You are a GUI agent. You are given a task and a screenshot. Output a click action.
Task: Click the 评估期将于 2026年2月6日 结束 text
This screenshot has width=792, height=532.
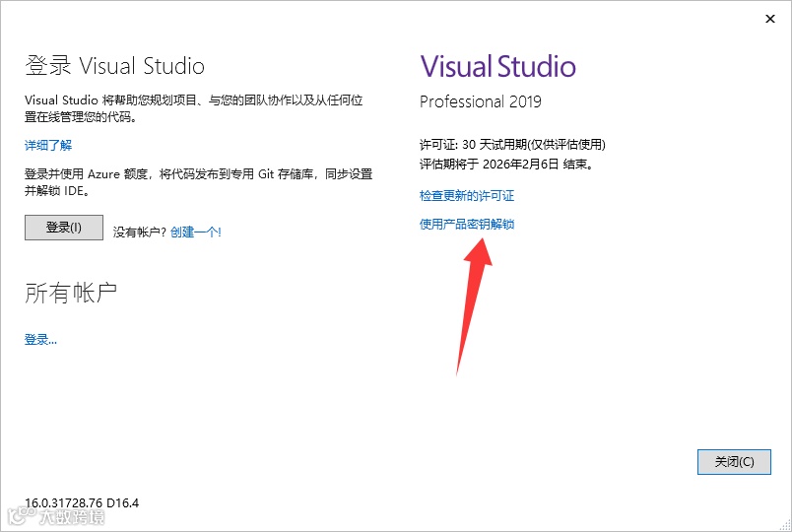point(506,165)
